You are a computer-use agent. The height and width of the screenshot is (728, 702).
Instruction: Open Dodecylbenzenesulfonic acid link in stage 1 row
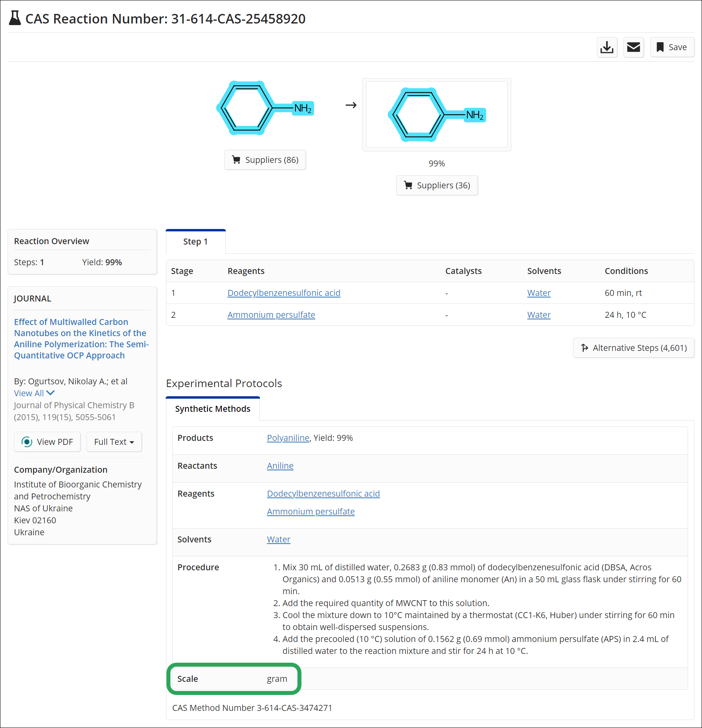(x=284, y=293)
